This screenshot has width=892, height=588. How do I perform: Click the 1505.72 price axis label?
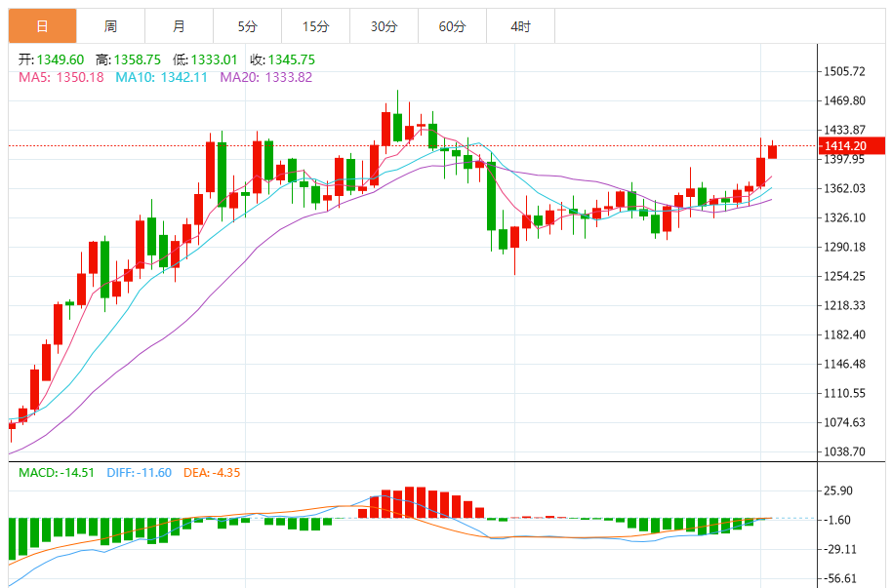click(x=845, y=71)
